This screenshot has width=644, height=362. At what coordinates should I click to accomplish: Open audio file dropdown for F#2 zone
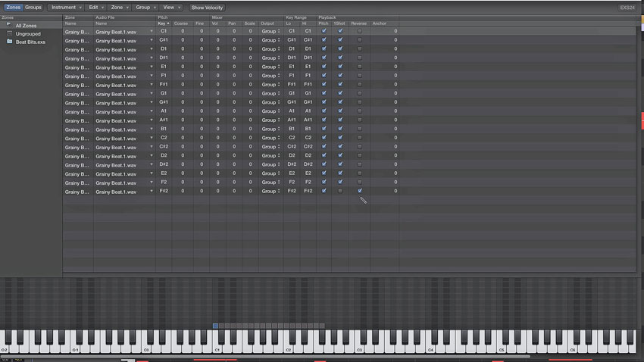151,192
